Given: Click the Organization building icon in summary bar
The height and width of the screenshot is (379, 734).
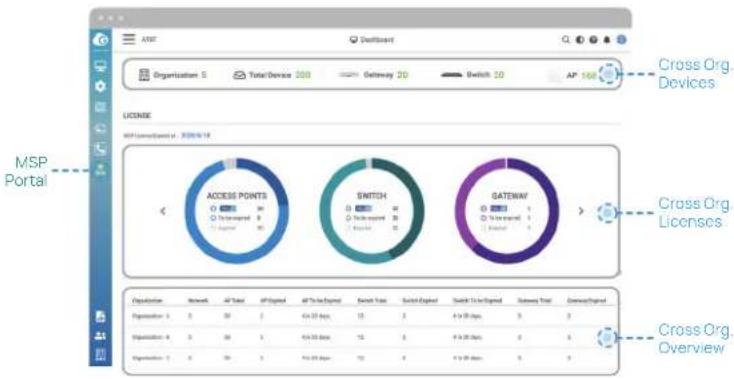Looking at the screenshot, I should coord(144,75).
